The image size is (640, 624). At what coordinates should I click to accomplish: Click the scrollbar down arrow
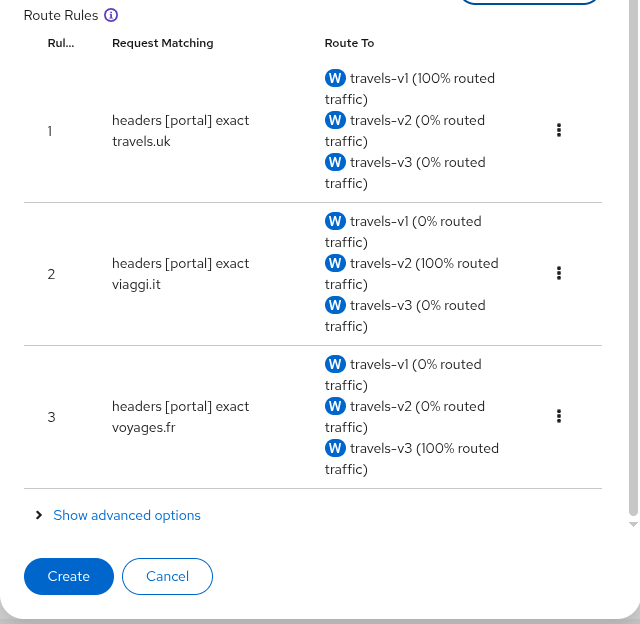click(633, 524)
